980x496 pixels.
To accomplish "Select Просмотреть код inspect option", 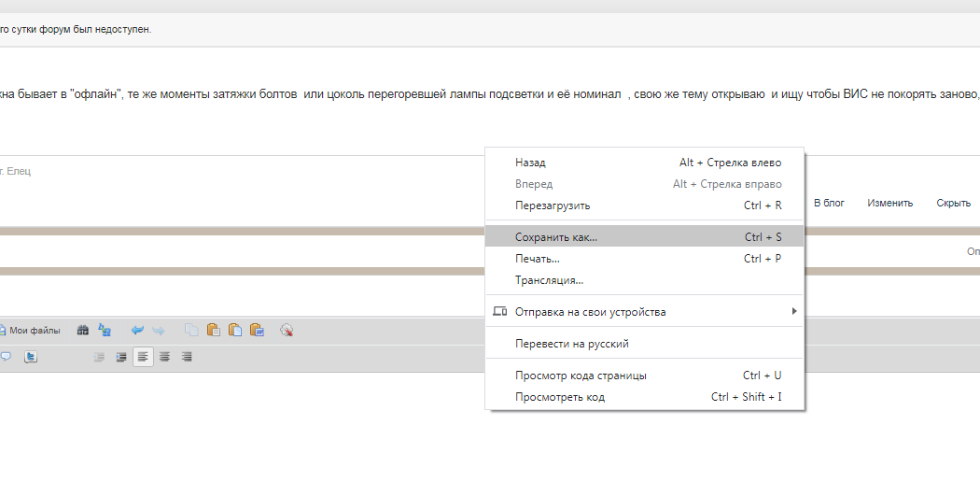I will [644, 397].
